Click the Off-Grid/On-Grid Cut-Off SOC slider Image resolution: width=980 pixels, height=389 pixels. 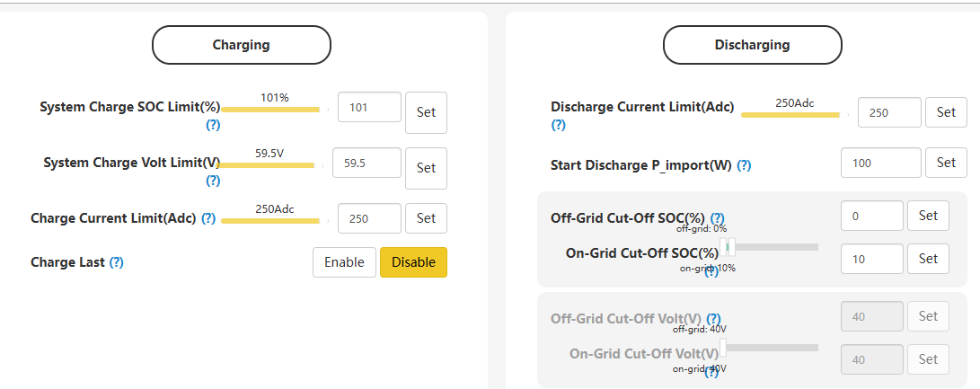(769, 248)
